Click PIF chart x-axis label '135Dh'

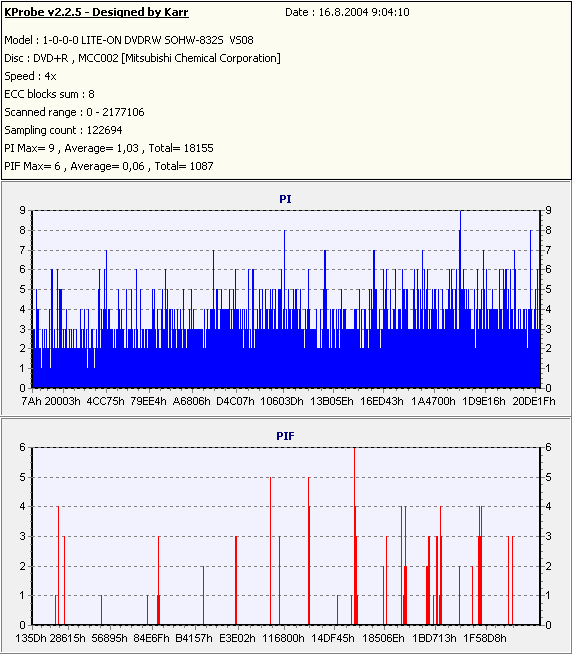pyautogui.click(x=31, y=638)
